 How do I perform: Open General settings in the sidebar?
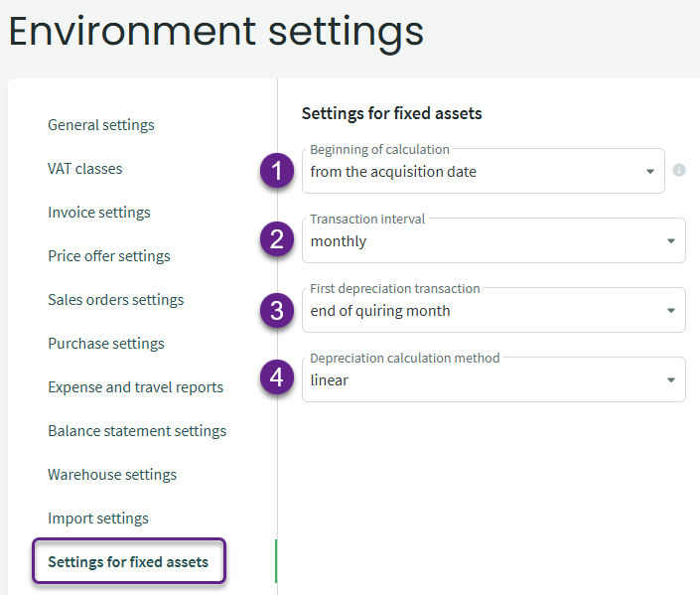tap(101, 125)
